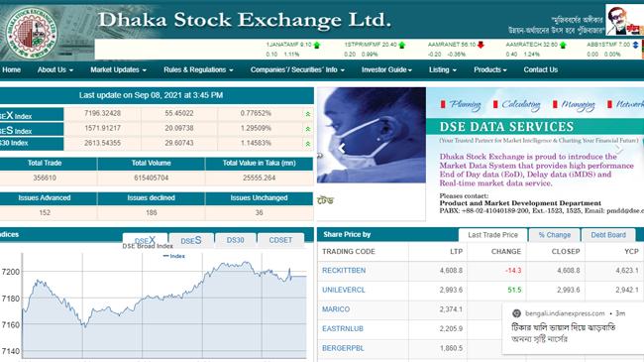Expand Rules & Regulations menu
Screen dimensions: 644x362
tap(198, 70)
